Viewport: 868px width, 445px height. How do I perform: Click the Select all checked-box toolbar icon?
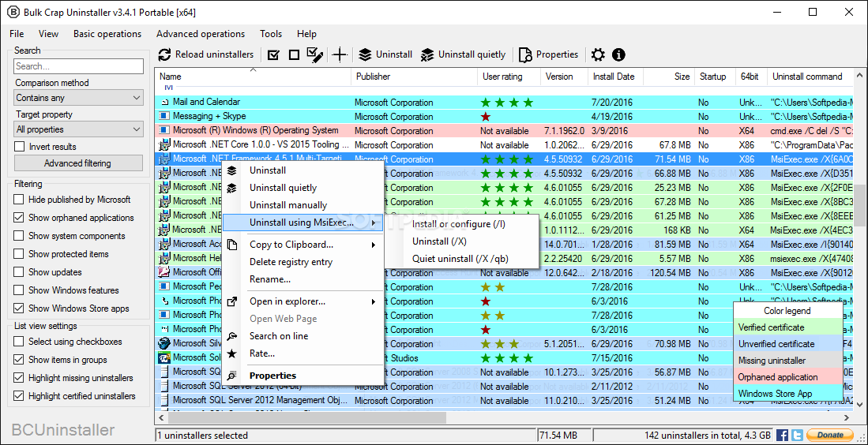coord(273,54)
